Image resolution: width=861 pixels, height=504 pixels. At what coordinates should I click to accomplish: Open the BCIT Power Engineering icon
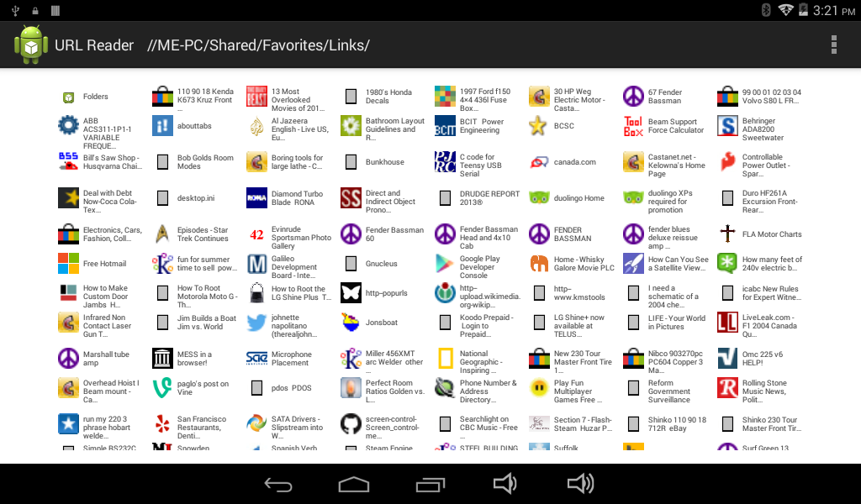click(445, 126)
